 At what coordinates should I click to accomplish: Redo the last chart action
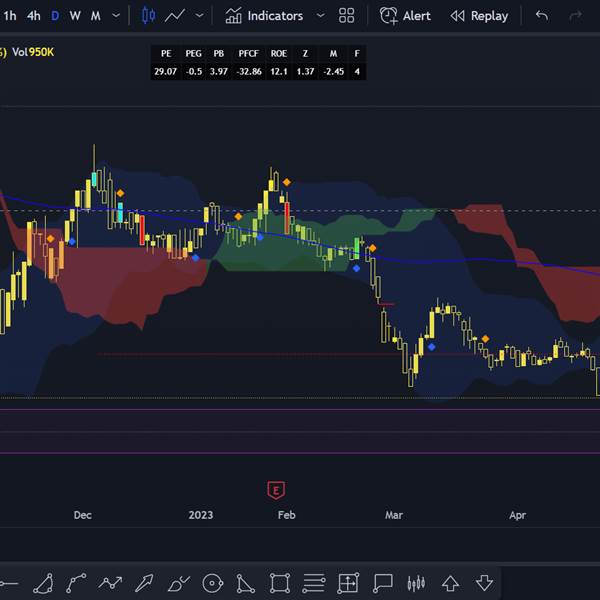576,16
